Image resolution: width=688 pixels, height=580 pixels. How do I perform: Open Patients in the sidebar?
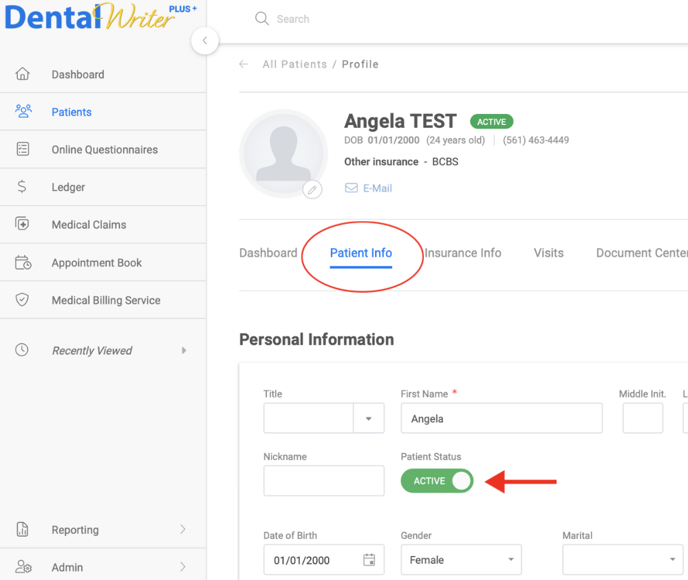pyautogui.click(x=103, y=111)
